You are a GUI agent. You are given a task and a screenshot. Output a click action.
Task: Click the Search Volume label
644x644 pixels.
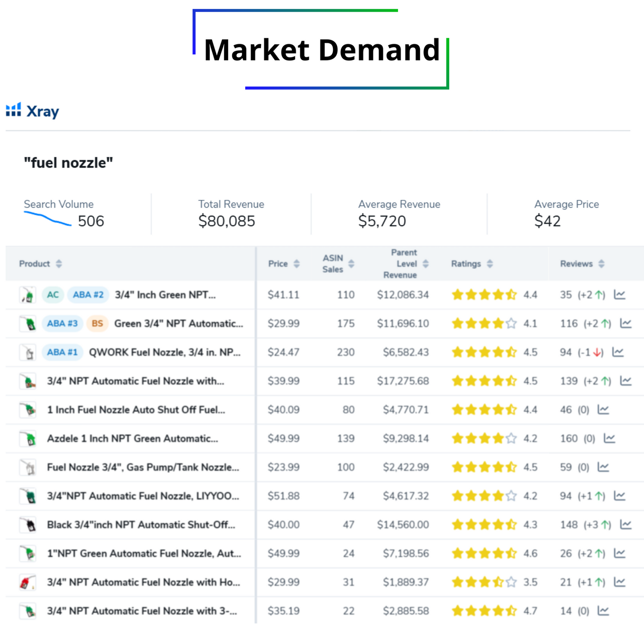click(59, 204)
